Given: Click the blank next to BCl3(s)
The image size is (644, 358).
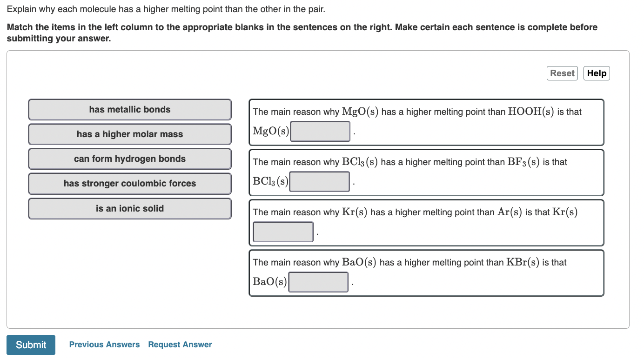Looking at the screenshot, I should (x=320, y=182).
